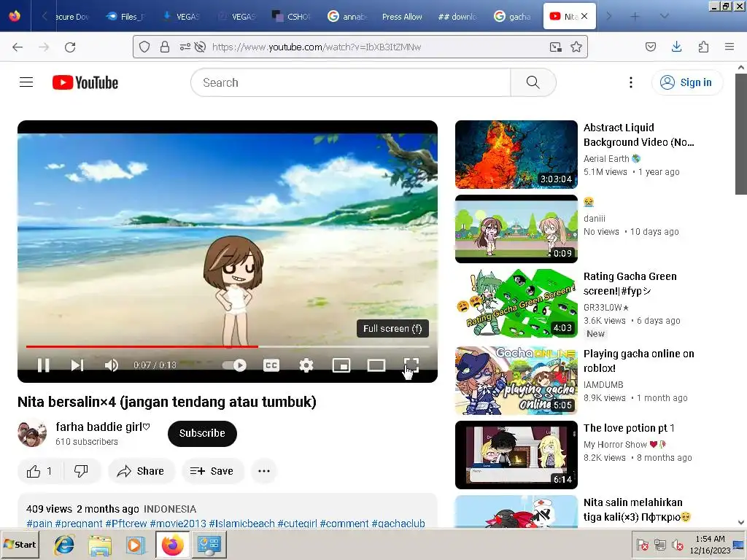The height and width of the screenshot is (560, 747).
Task: Switch to theater mode
Action: click(376, 365)
